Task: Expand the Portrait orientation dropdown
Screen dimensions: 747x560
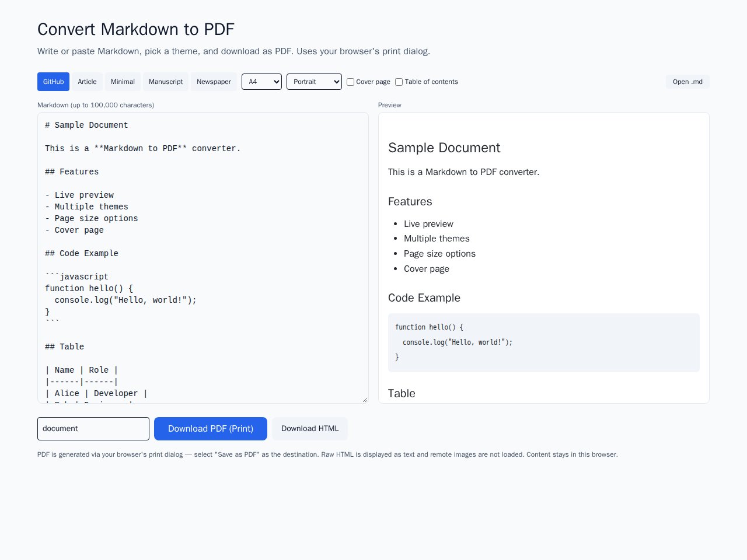Action: coord(314,82)
